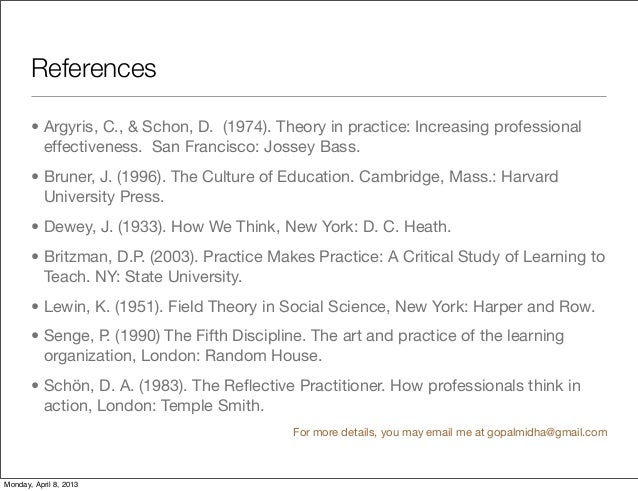This screenshot has height=491, width=638.
Task: Click the bullet point before Dewey
Action: click(35, 228)
